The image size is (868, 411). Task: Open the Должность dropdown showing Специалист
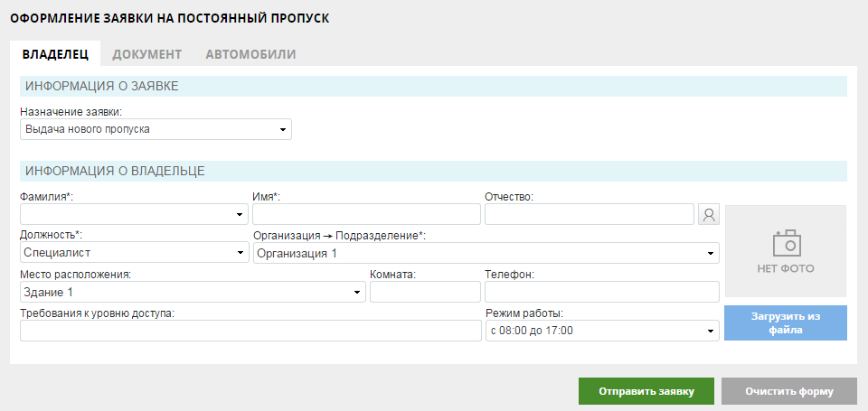135,253
